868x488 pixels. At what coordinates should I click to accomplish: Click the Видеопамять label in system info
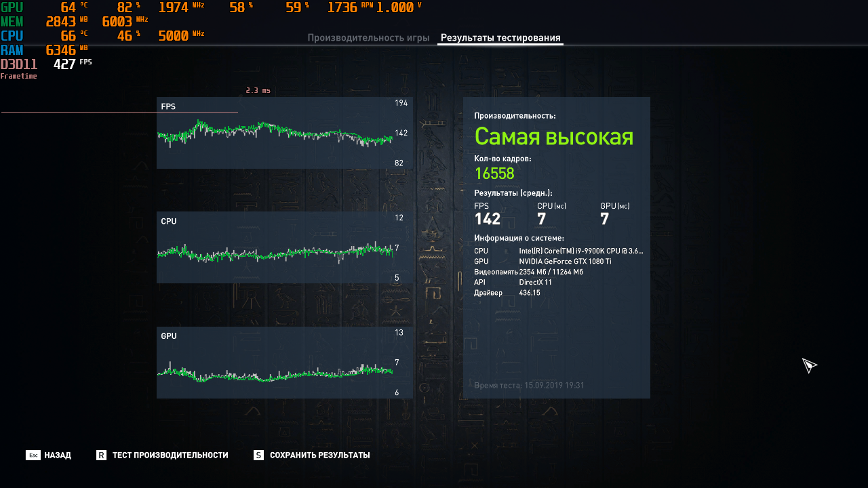coord(496,272)
